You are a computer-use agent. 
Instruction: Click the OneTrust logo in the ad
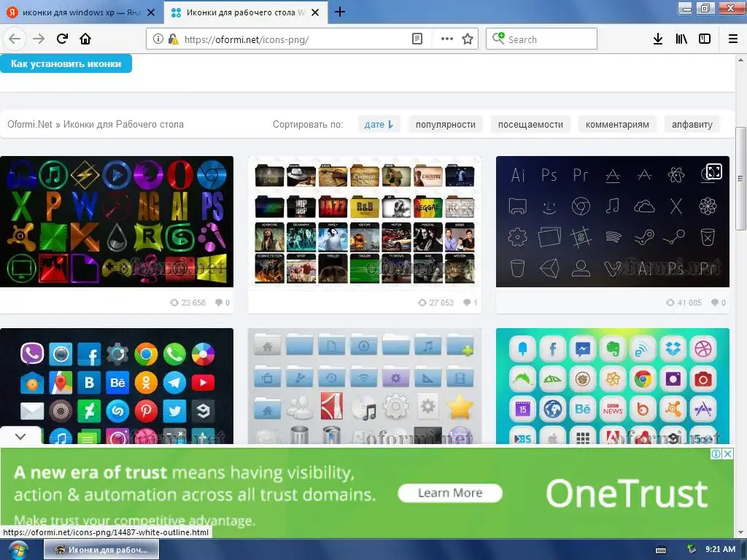coord(627,494)
